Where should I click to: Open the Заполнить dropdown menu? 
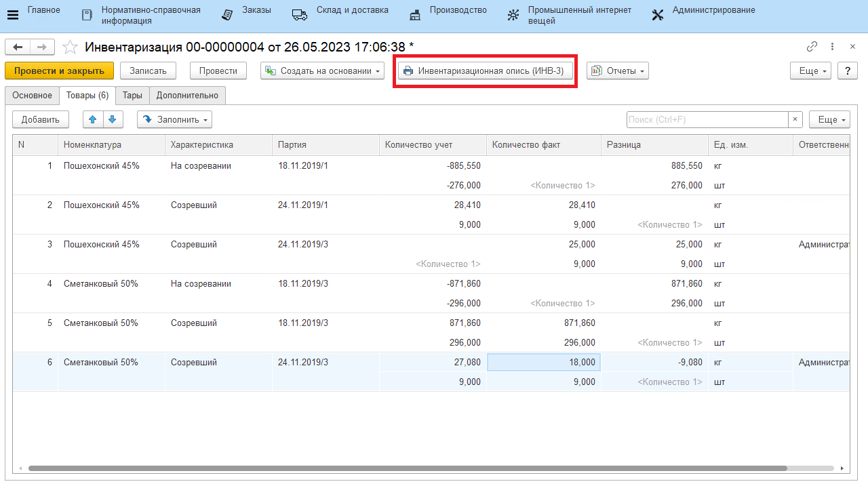pos(174,119)
